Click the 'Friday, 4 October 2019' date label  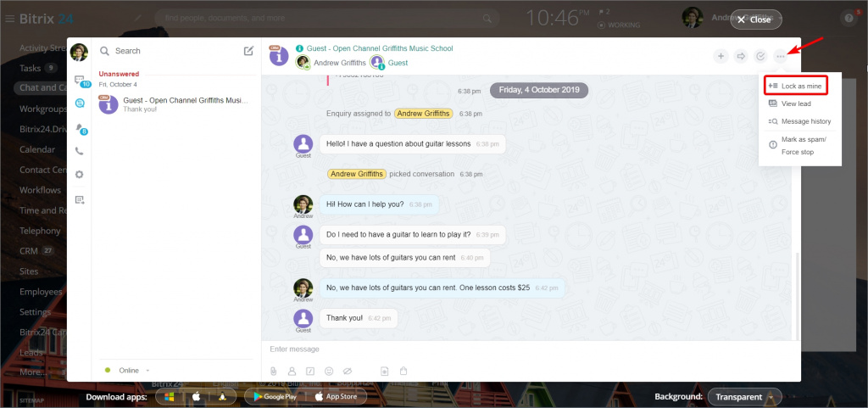click(538, 90)
